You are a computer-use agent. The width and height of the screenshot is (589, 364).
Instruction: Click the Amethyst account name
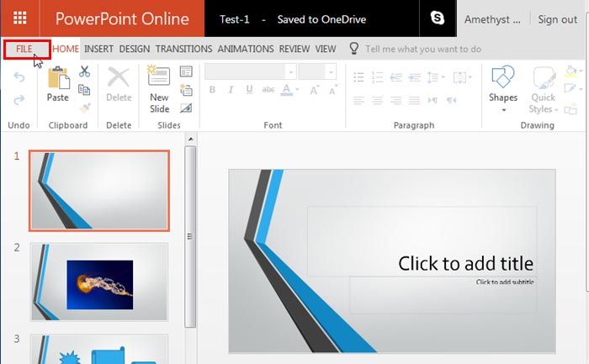492,19
